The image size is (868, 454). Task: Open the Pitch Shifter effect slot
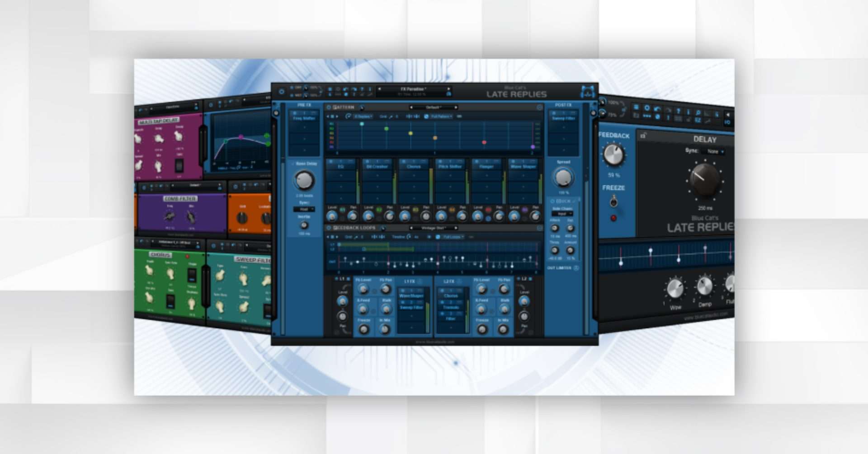450,167
